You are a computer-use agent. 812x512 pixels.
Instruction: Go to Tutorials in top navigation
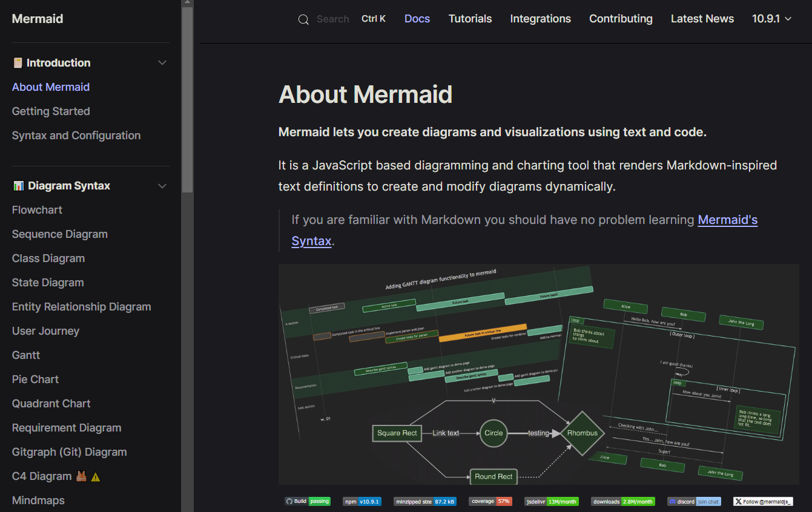pyautogui.click(x=470, y=19)
